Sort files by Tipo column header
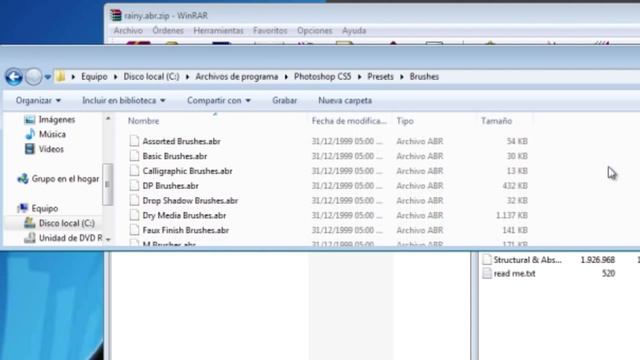640x360 pixels. coord(405,121)
